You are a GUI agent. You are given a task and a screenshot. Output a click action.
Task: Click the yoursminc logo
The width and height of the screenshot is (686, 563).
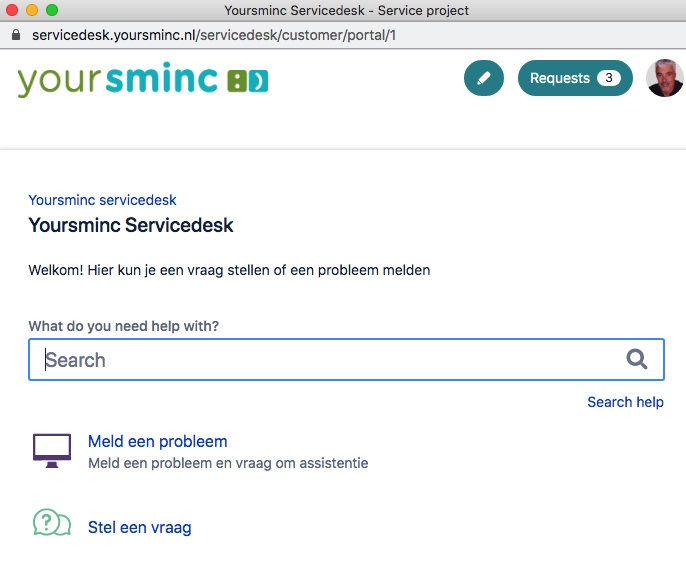pos(142,79)
